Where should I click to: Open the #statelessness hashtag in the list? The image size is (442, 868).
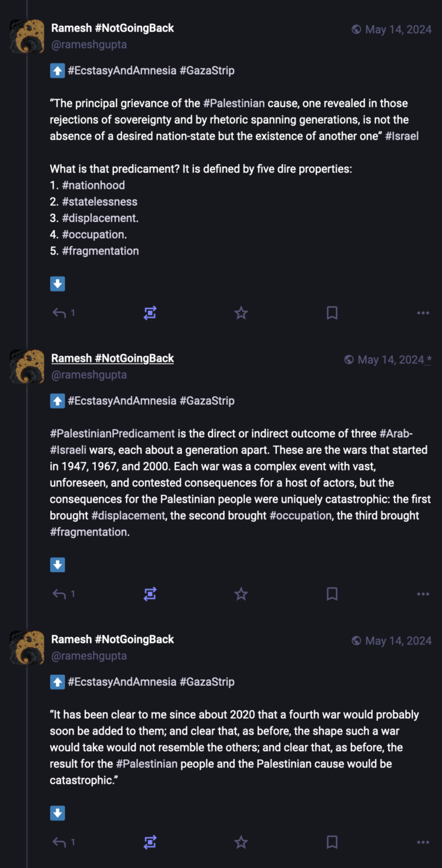(x=99, y=202)
